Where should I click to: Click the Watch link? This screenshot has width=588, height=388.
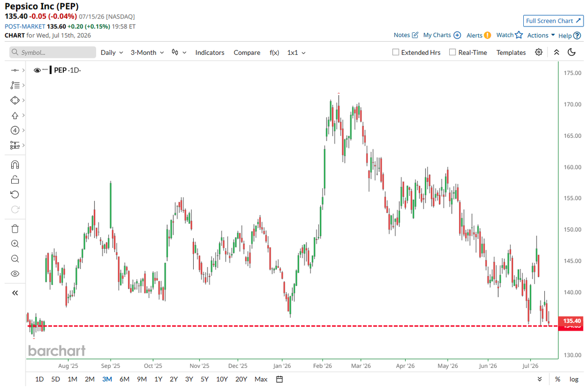point(505,35)
